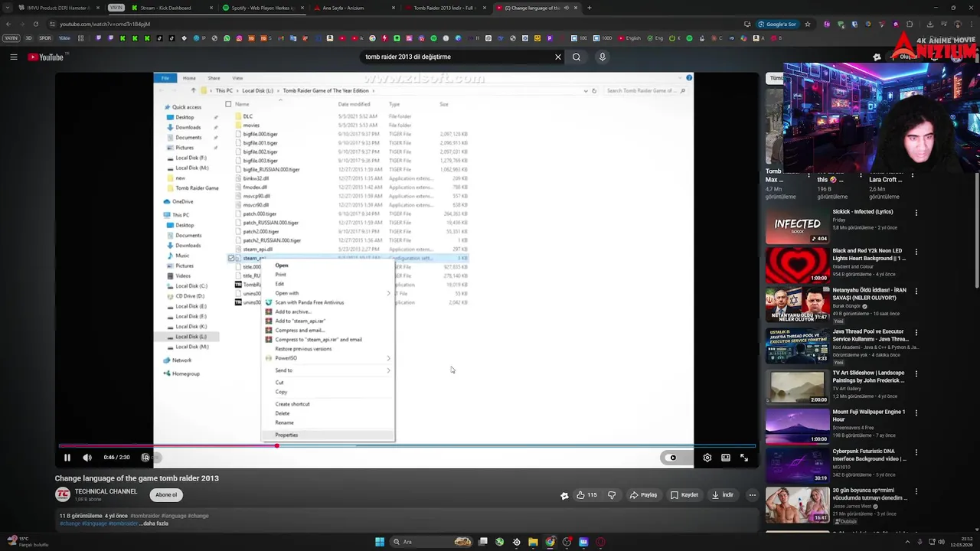Open 'Java Thread Pool ve Executor' video title
The height and width of the screenshot is (551, 980).
coord(870,335)
